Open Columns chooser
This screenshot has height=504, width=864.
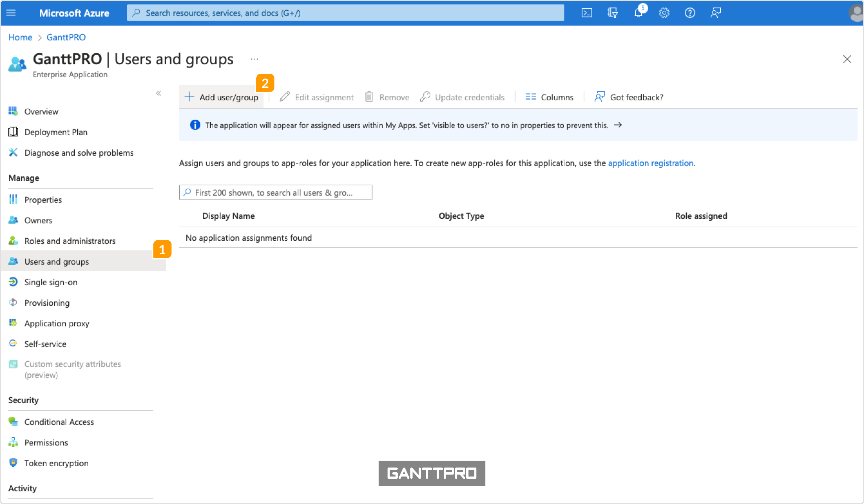[549, 97]
